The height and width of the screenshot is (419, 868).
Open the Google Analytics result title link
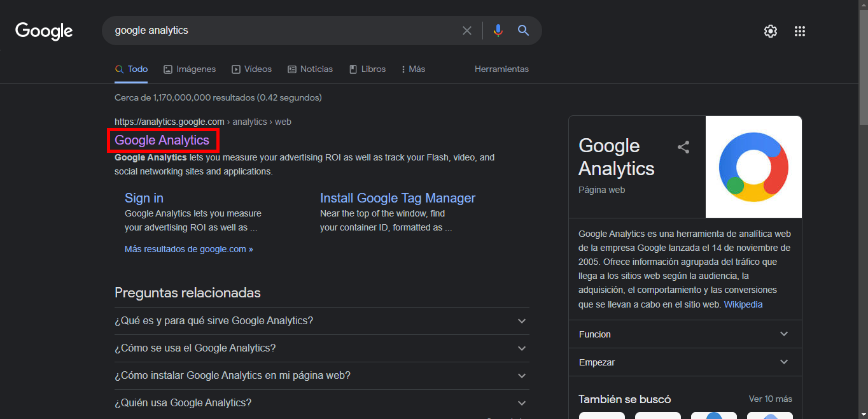[x=162, y=140]
